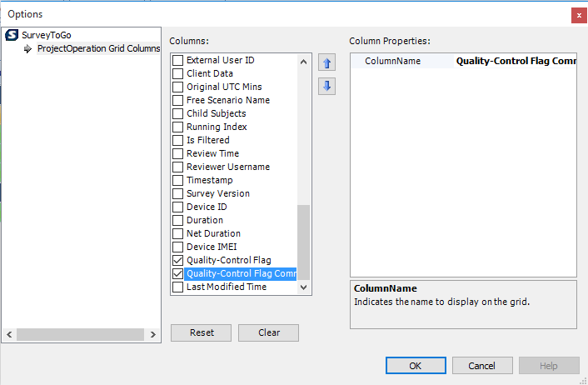This screenshot has height=385, width=588.
Task: Move selected column up with blue arrow
Action: click(326, 62)
